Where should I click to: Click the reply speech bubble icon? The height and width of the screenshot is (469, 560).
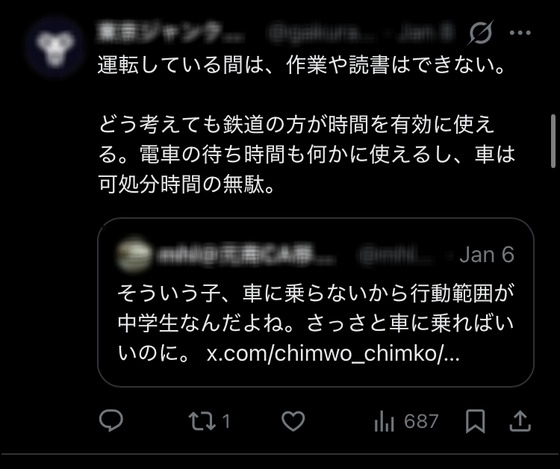(111, 420)
